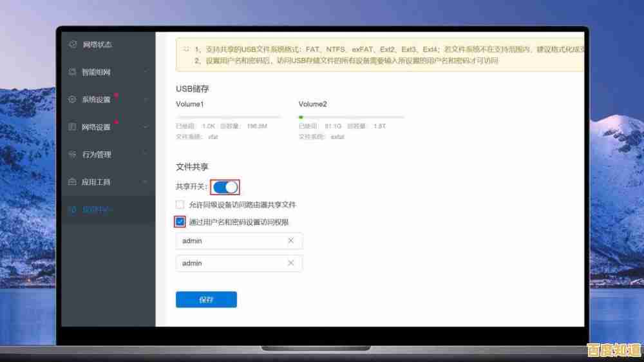Click the "USB储存" heading
The height and width of the screenshot is (362, 644).
click(192, 89)
